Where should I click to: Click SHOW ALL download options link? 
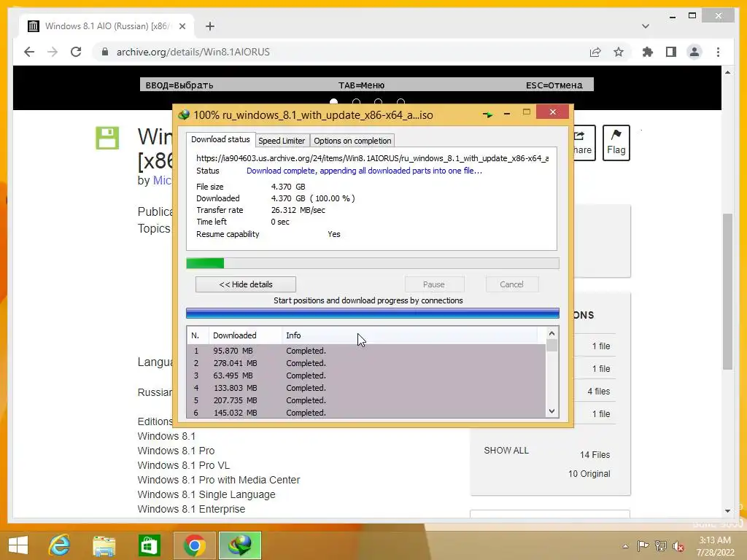pyautogui.click(x=506, y=451)
